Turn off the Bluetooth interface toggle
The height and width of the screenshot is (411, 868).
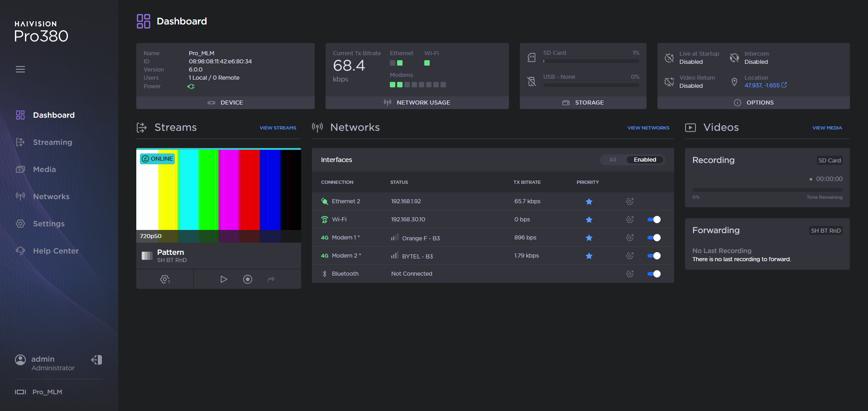[654, 274]
